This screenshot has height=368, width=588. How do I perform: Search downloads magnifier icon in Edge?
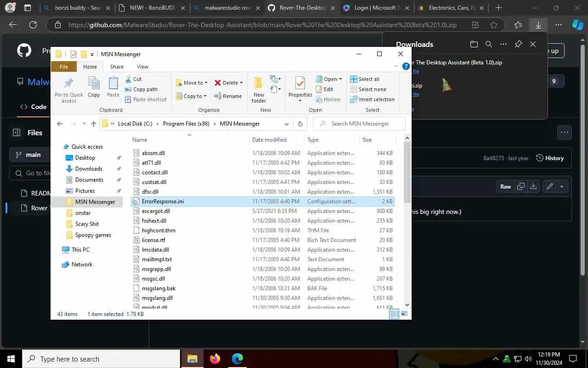(x=489, y=44)
